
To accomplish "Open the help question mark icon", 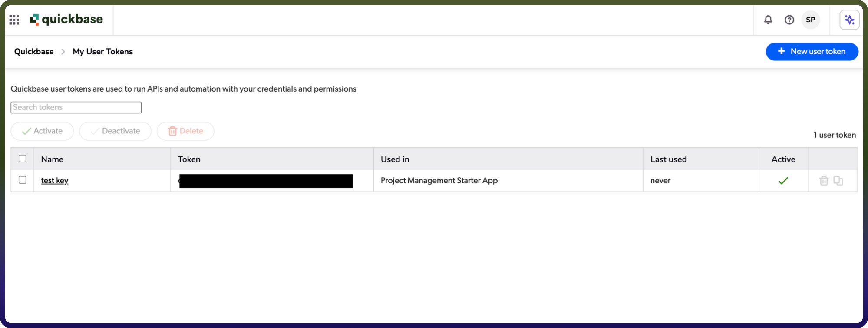I will [x=789, y=20].
